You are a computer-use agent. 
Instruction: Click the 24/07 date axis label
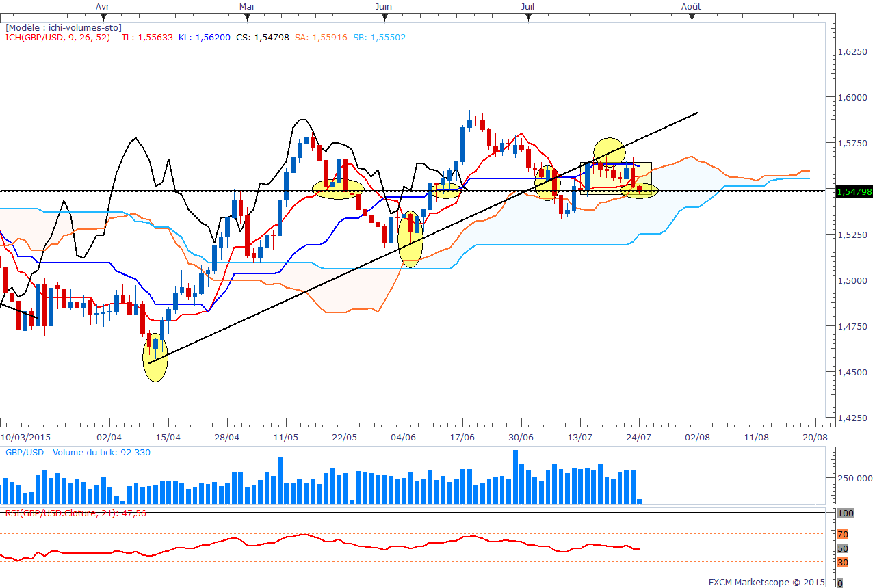click(x=639, y=436)
